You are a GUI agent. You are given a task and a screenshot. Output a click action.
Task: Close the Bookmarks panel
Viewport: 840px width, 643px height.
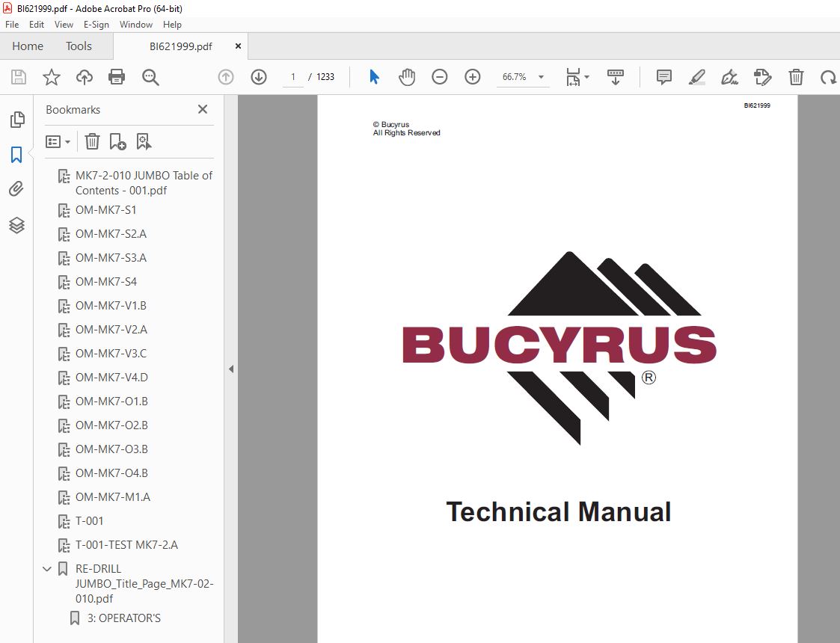[x=203, y=109]
